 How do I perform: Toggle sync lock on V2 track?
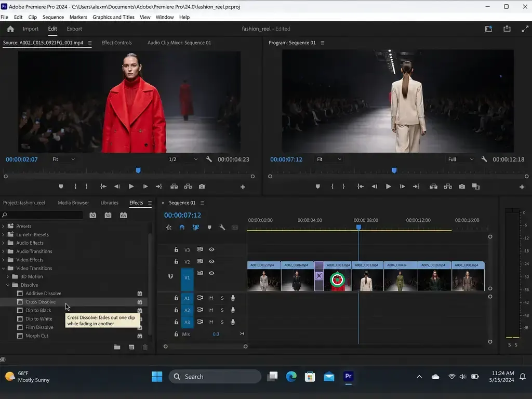coord(200,261)
